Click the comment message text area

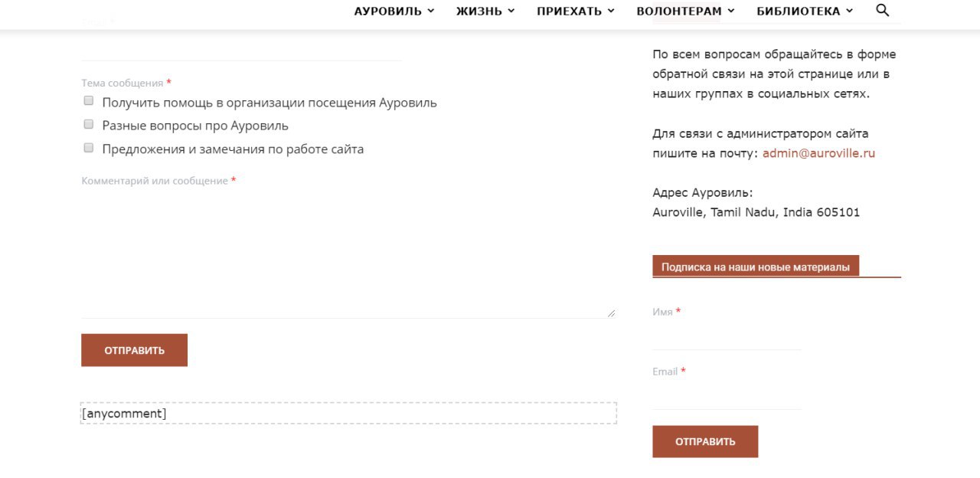coord(348,254)
